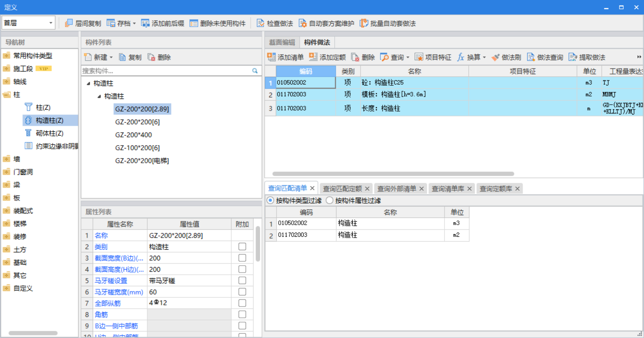Click 做法查询 icon

click(x=531, y=57)
